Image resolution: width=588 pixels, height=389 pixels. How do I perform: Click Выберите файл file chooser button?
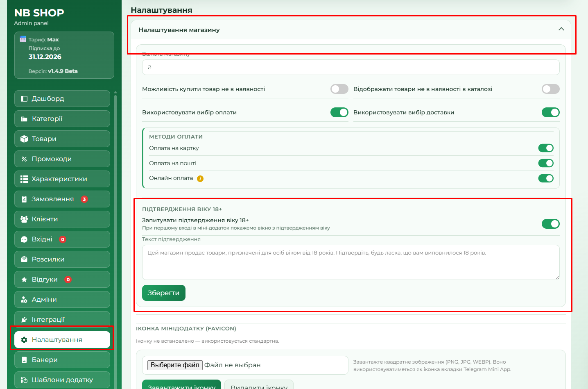pos(175,365)
